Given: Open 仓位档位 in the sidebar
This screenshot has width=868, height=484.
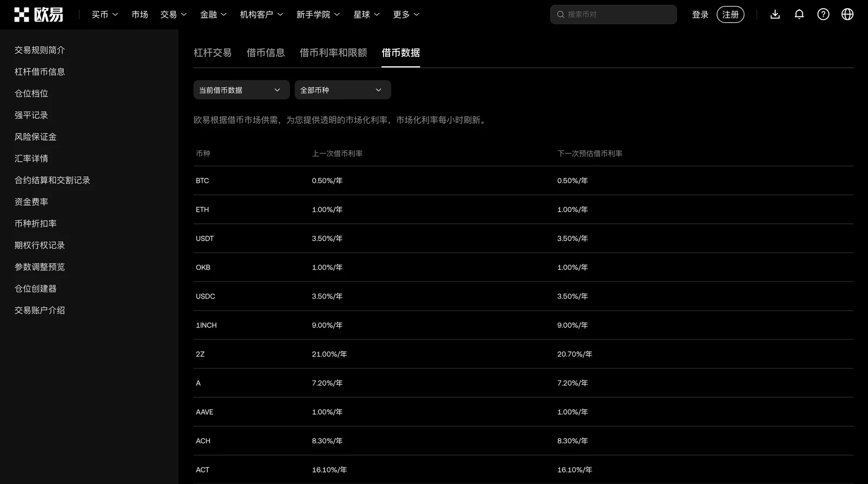Looking at the screenshot, I should [x=31, y=93].
